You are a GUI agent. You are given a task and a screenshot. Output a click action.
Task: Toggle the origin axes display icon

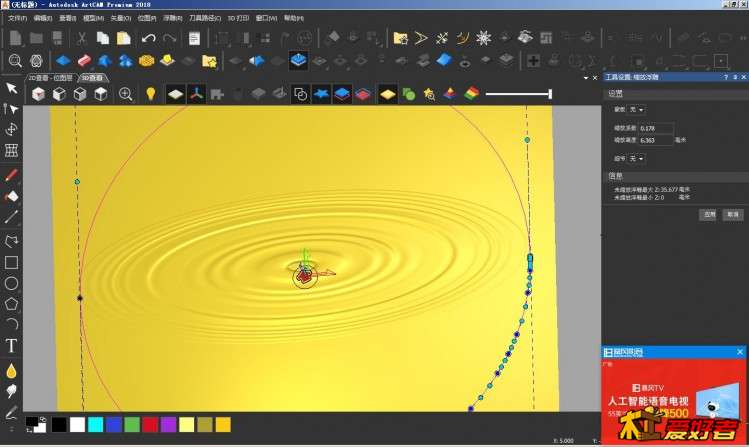coord(197,94)
